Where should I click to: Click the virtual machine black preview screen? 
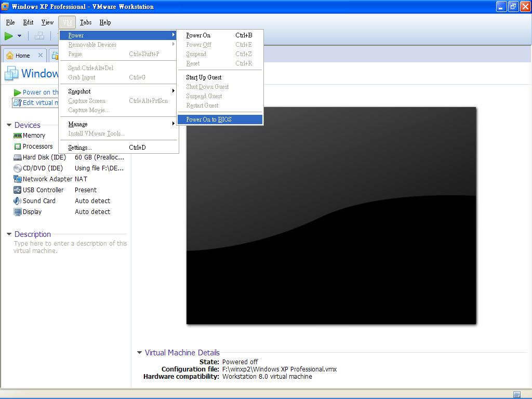coord(331,216)
